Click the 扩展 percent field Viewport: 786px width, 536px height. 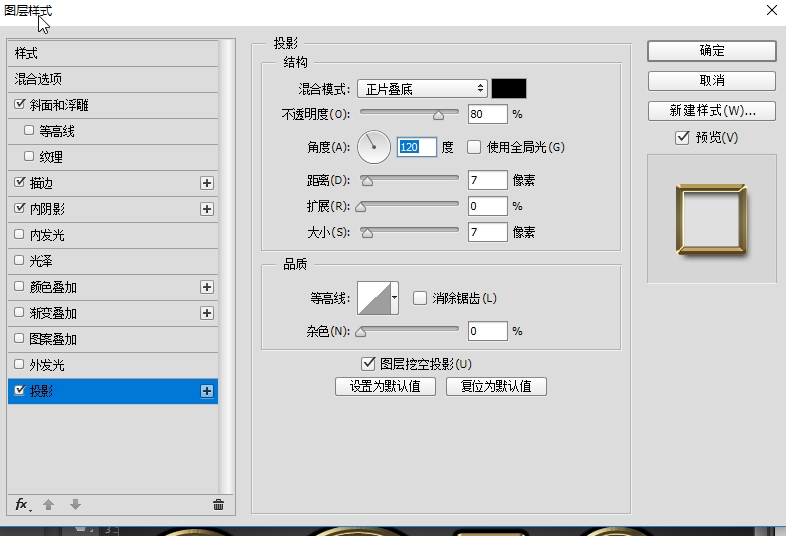[487, 206]
